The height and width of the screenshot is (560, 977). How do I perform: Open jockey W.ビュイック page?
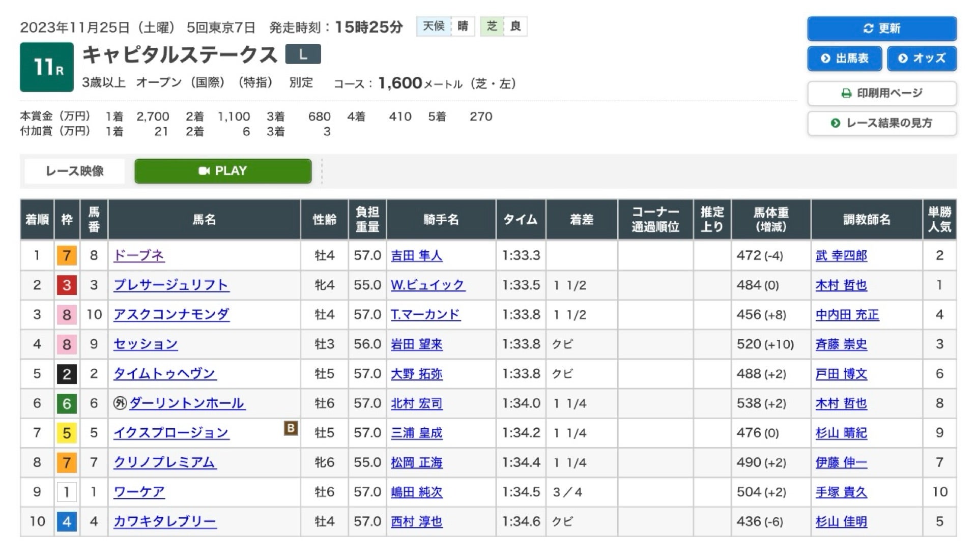427,285
